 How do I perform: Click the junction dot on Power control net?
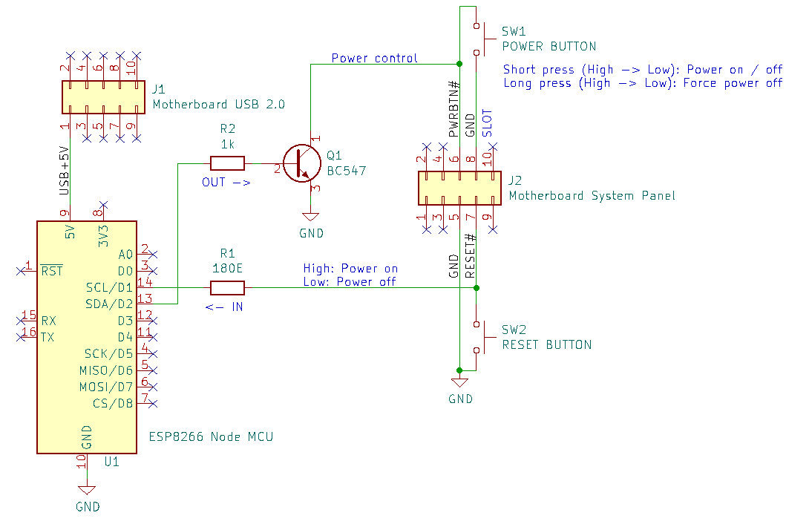[459, 64]
